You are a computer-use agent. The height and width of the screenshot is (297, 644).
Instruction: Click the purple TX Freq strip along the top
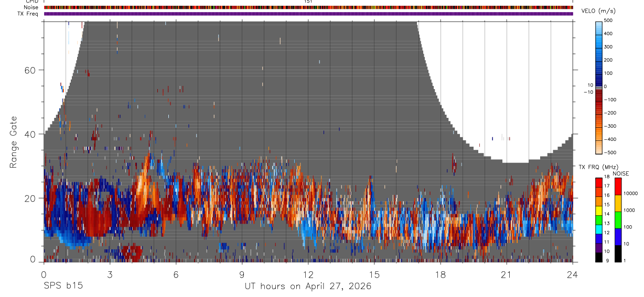click(308, 14)
